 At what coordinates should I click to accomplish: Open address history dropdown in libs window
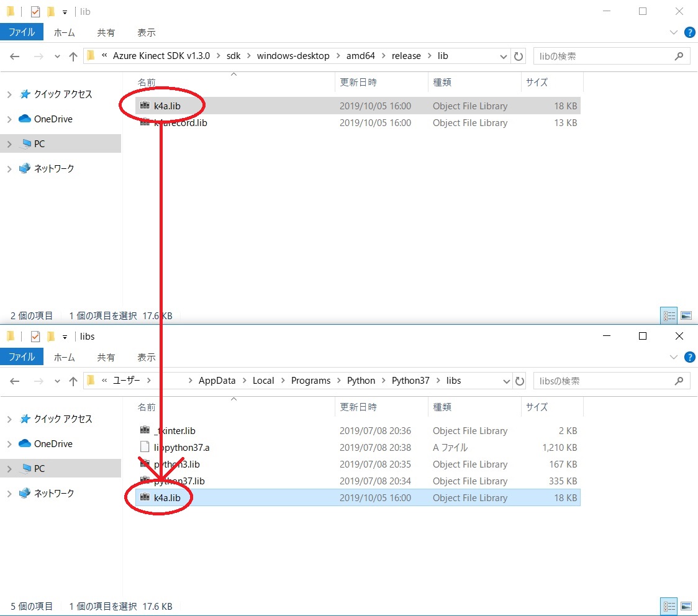click(506, 381)
